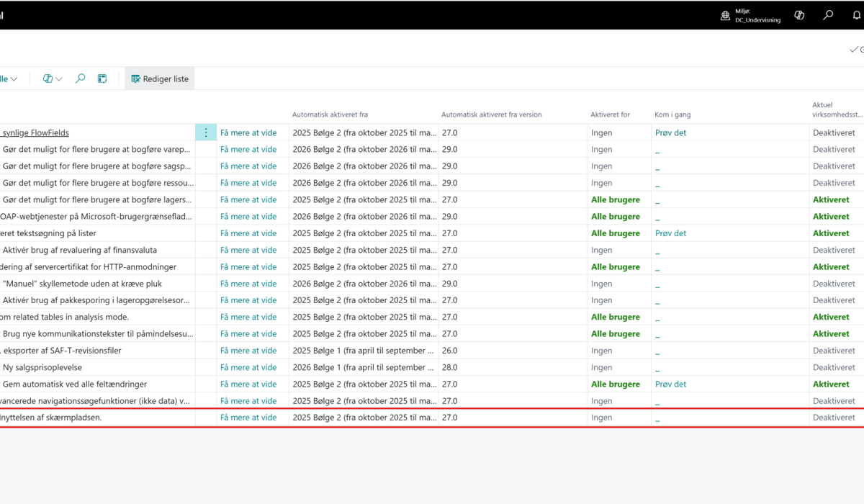The image size is (864, 504).
Task: Click the analysis mode icon beside toolbar search
Action: pos(102,78)
